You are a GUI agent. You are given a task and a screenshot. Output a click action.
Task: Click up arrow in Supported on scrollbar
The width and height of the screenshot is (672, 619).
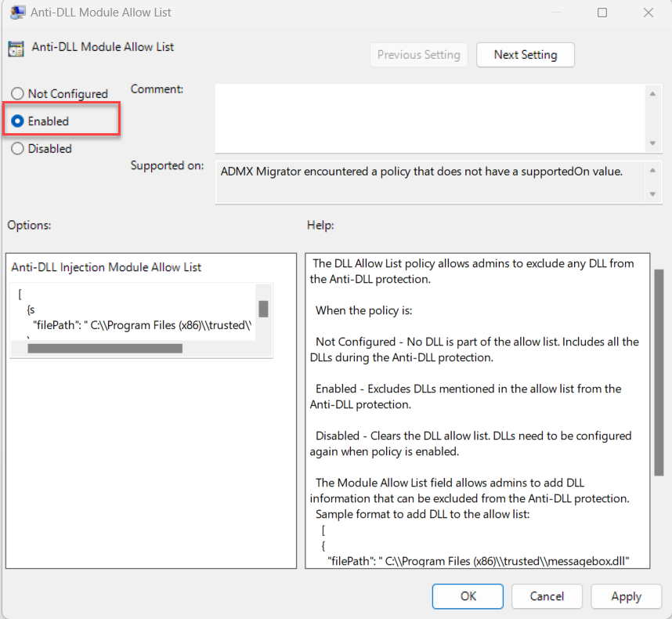coord(652,171)
